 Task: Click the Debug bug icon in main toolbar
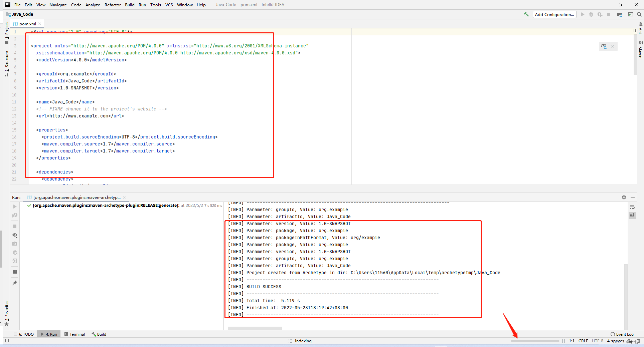point(591,14)
